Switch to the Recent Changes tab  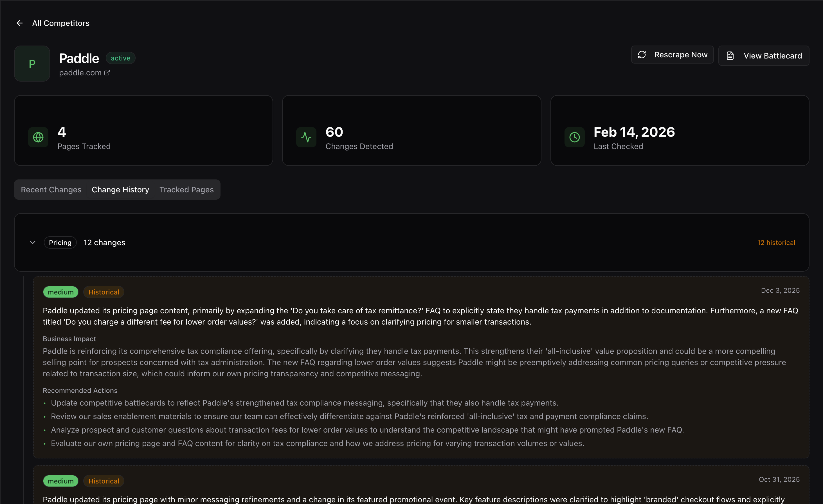(x=51, y=189)
